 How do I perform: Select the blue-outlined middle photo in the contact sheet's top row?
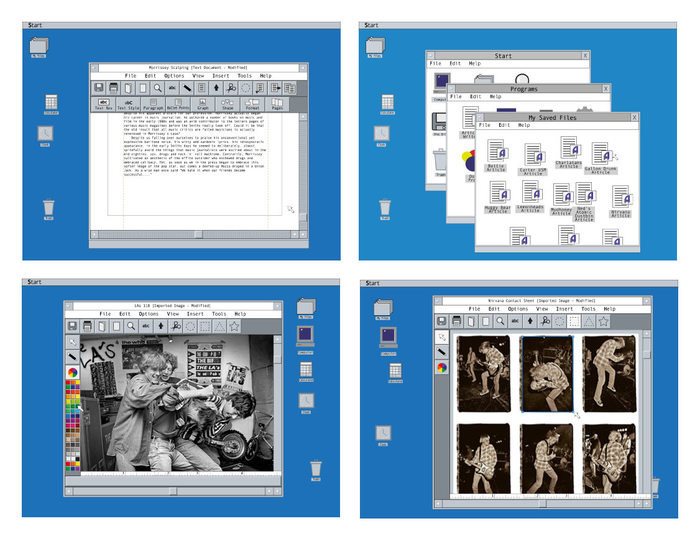coord(547,374)
